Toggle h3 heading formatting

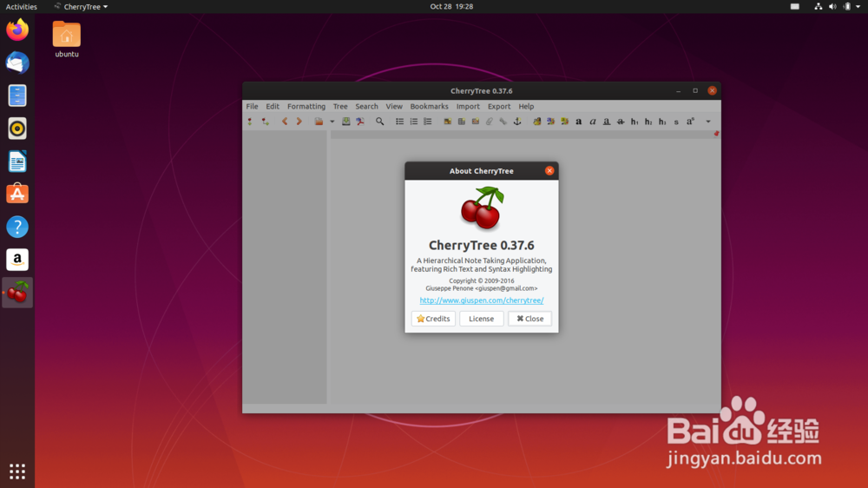coord(662,122)
